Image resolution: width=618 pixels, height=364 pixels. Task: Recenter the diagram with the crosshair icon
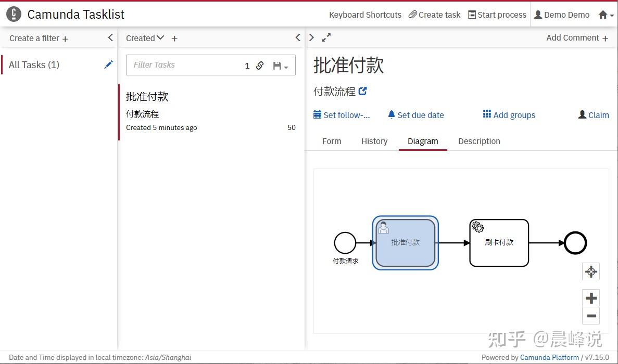click(x=590, y=271)
